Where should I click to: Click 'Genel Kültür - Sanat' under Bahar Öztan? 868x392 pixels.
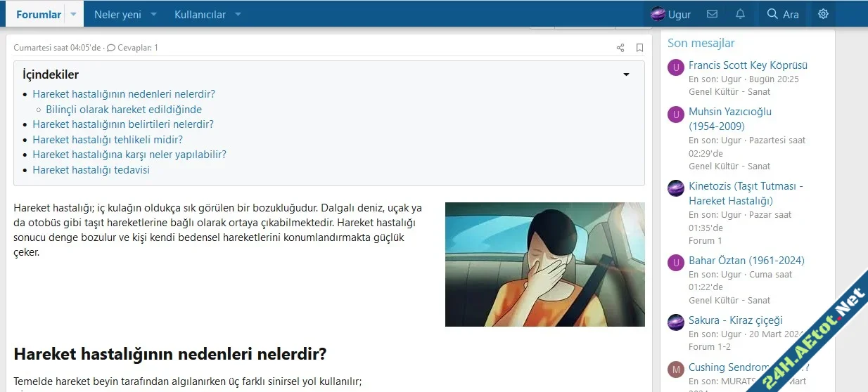pos(729,300)
